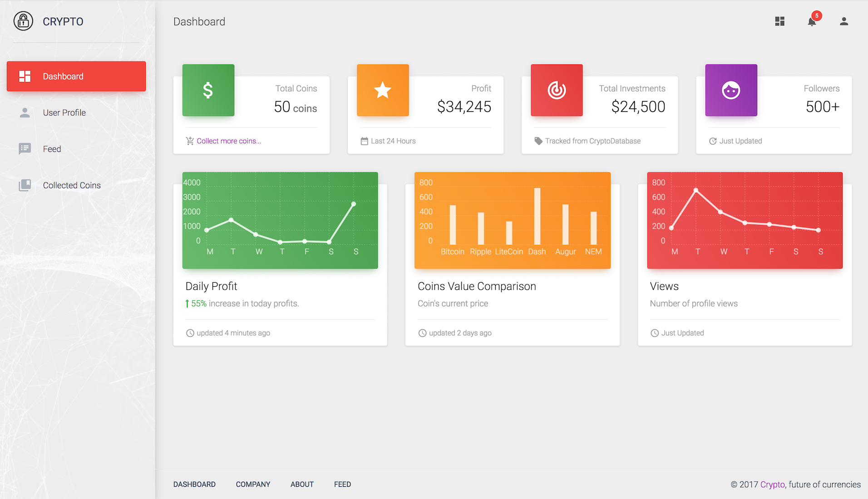Image resolution: width=868 pixels, height=499 pixels.
Task: Click the user account icon in header
Action: [x=843, y=21]
